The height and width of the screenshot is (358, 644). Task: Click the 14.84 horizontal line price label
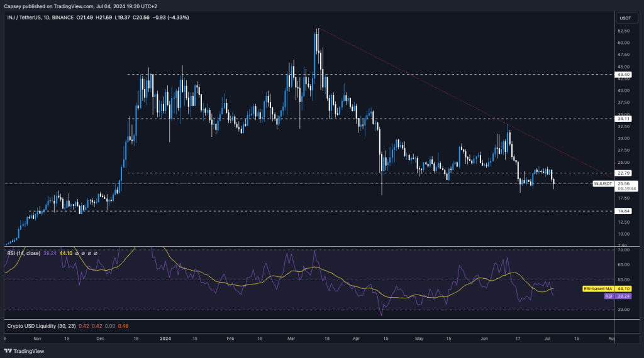pyautogui.click(x=624, y=211)
